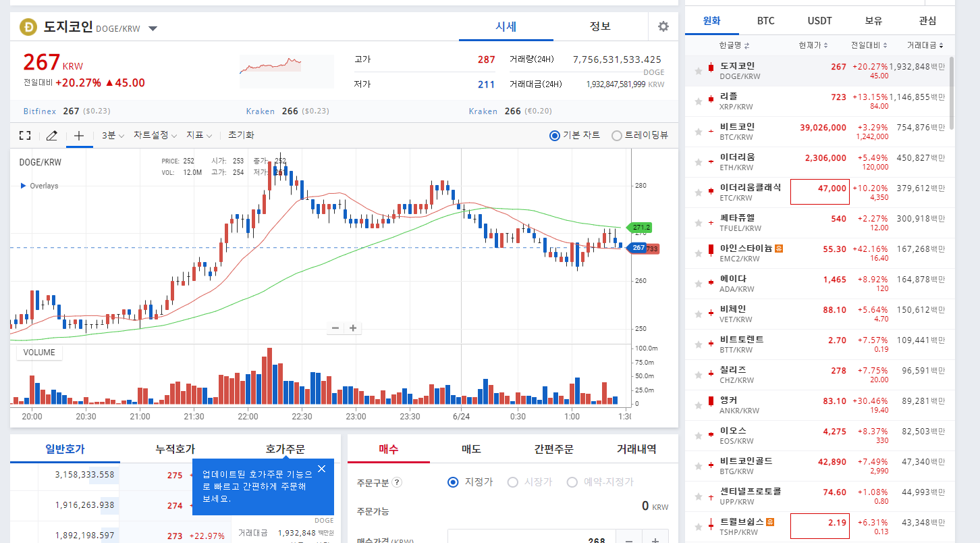
Task: Switch to the 시세 tab
Action: click(x=506, y=26)
